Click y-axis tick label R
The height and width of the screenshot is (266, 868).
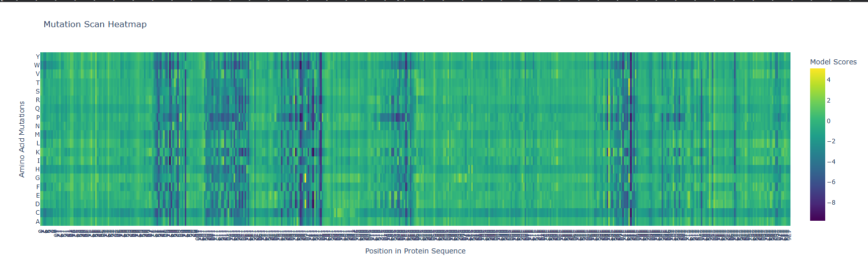(x=37, y=100)
